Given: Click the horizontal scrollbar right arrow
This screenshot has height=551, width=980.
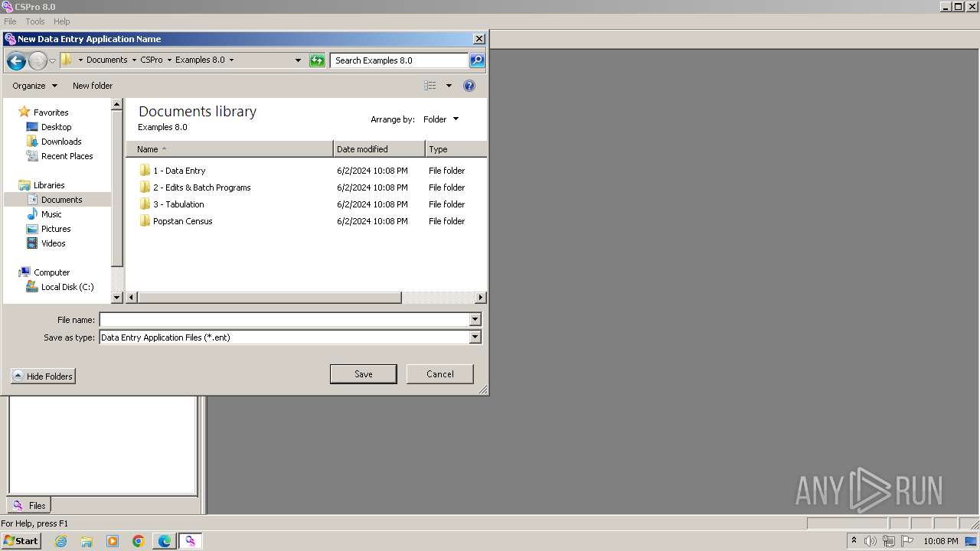Looking at the screenshot, I should pos(481,298).
